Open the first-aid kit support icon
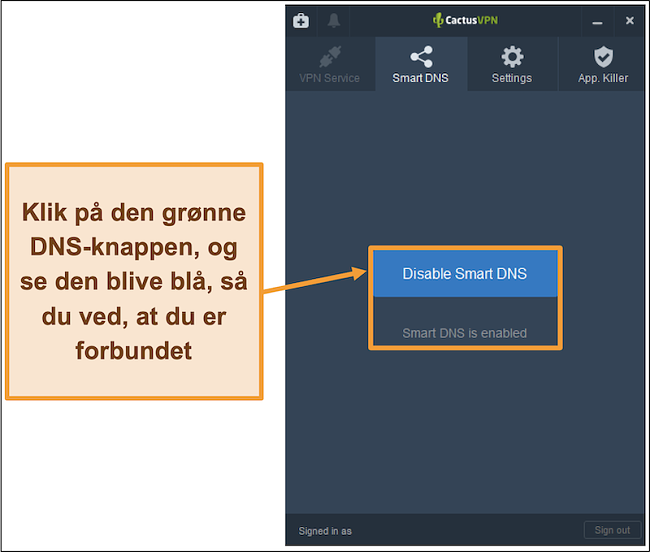 pyautogui.click(x=301, y=20)
